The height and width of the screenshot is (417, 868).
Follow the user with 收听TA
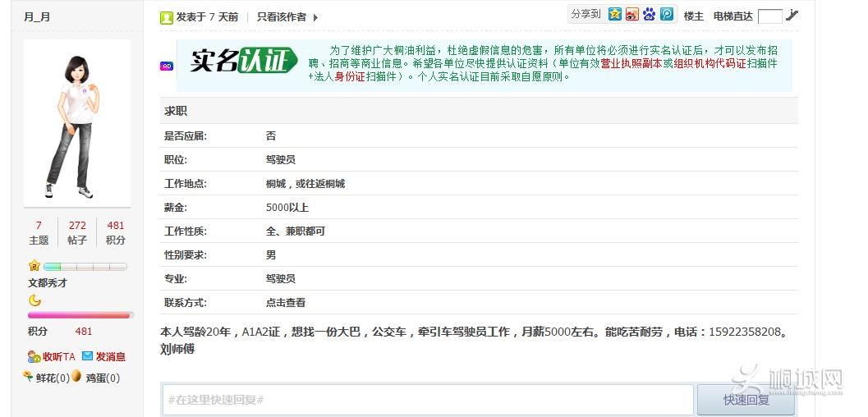click(51, 356)
